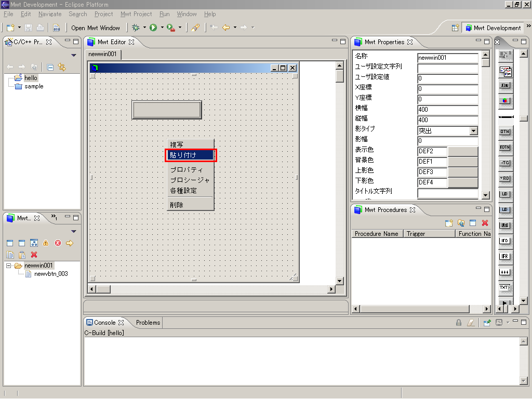532x399 pixels.
Task: Click the 表示色 color swatch
Action: coord(463,151)
